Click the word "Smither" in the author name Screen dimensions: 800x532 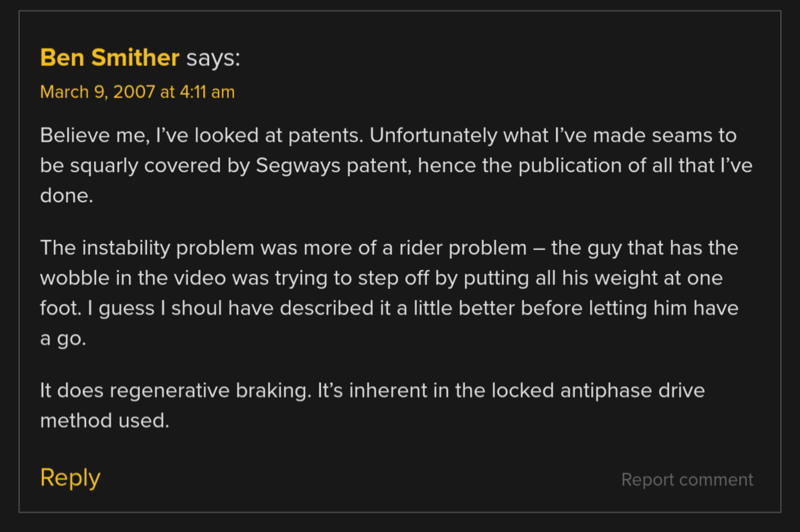click(x=135, y=57)
